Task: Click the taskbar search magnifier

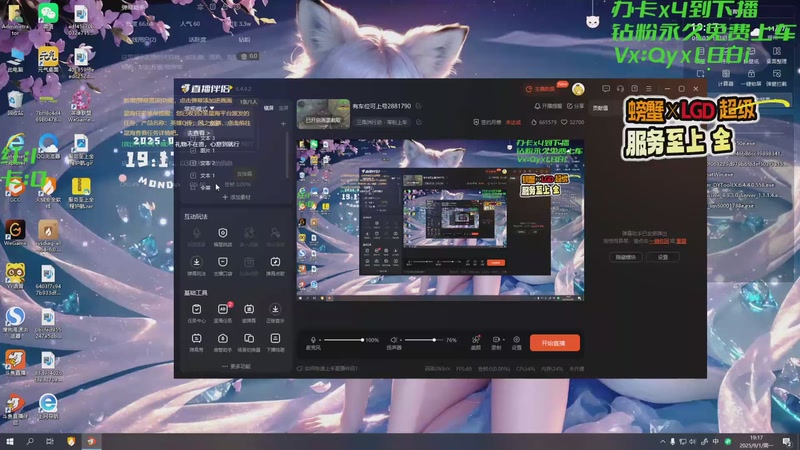Action: [x=30, y=441]
